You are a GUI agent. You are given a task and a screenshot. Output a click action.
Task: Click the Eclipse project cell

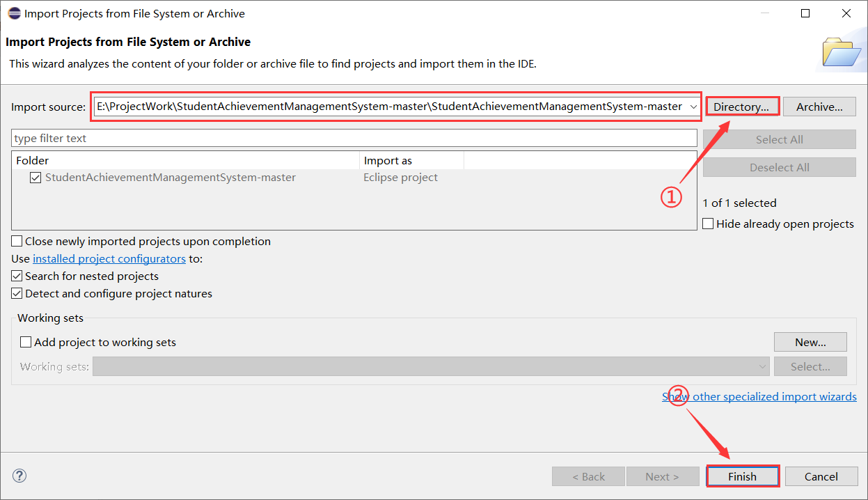tap(401, 178)
